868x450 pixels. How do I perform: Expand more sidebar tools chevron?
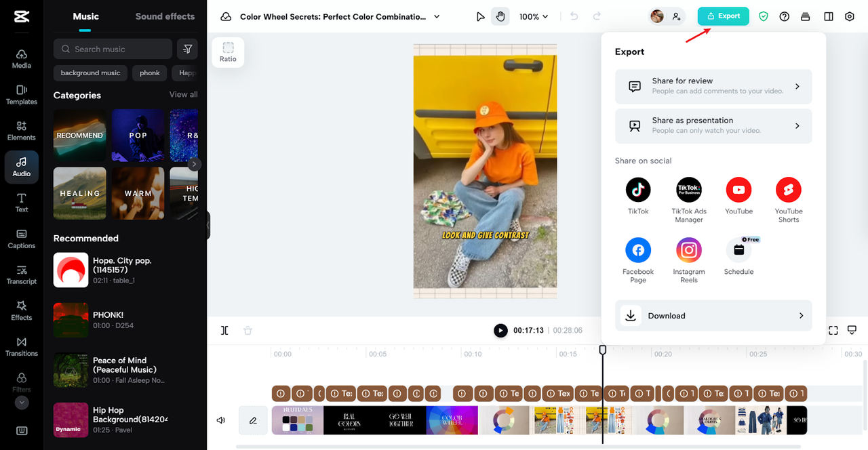click(22, 403)
